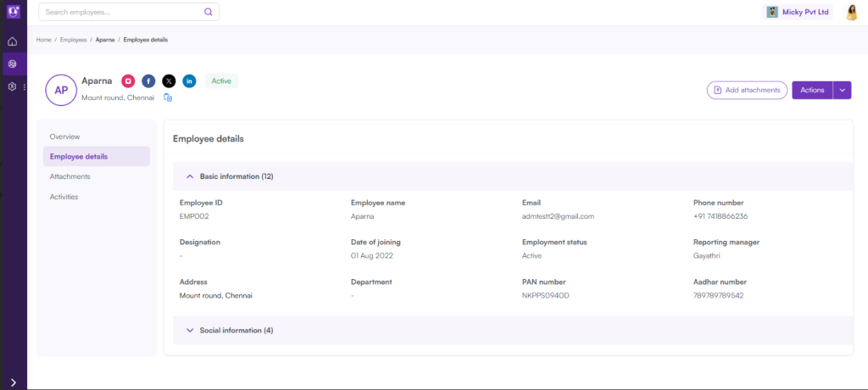Click the Employment status value Active
The image size is (868, 390).
click(x=532, y=256)
